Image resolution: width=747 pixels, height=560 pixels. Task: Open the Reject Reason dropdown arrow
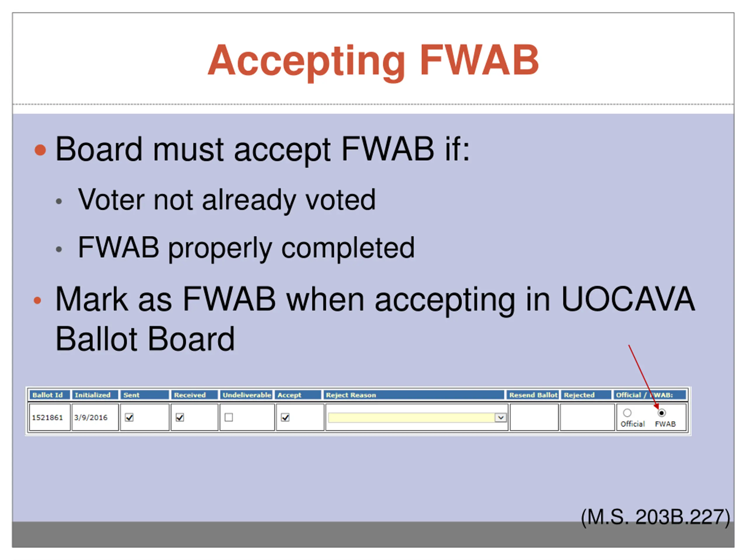click(x=501, y=418)
